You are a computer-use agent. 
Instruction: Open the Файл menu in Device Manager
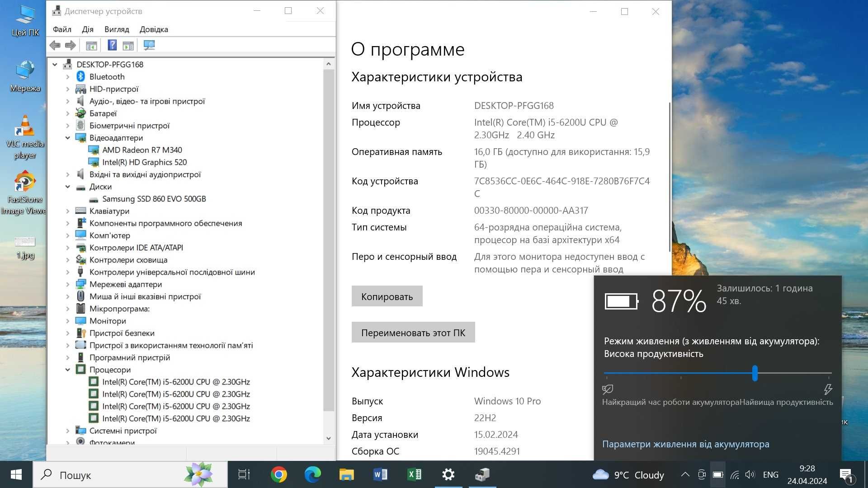62,29
